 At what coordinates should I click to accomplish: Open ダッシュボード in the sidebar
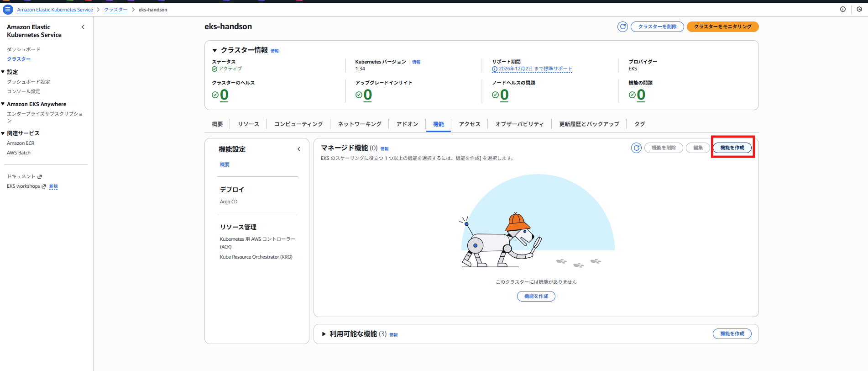click(x=23, y=49)
